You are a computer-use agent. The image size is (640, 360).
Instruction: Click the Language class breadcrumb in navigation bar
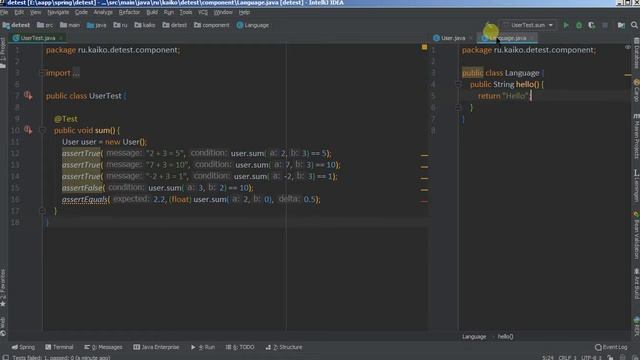(253, 25)
